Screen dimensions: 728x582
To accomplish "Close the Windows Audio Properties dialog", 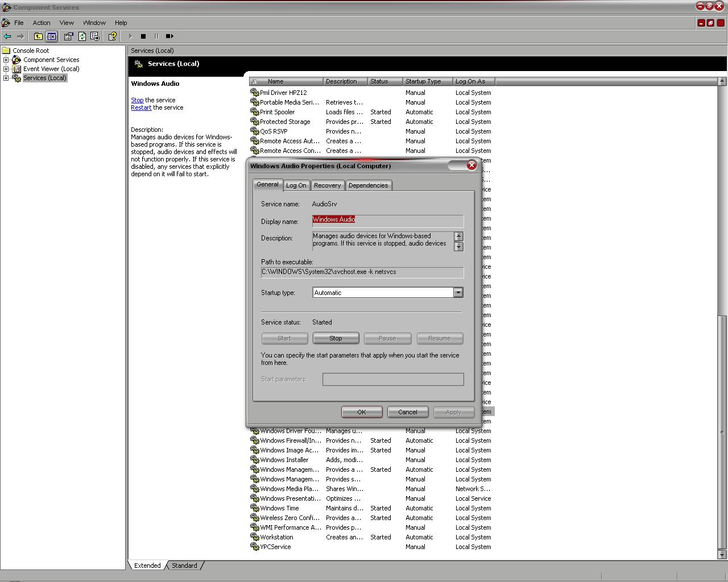I will (471, 165).
